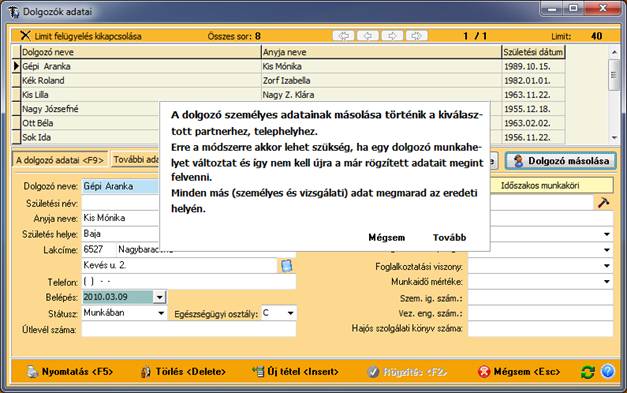Viewport: 627px width, 393px height.
Task: Click the street address field Kevés u. 2.
Action: [x=179, y=265]
